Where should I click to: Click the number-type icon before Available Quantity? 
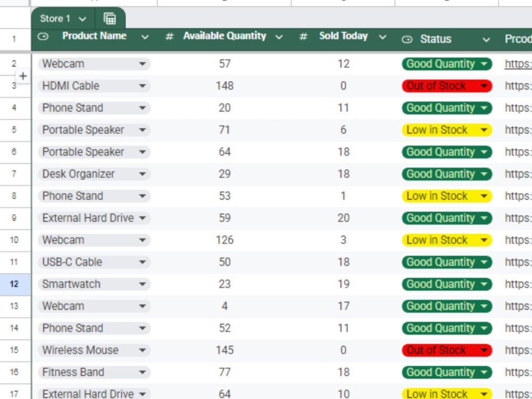pos(169,36)
